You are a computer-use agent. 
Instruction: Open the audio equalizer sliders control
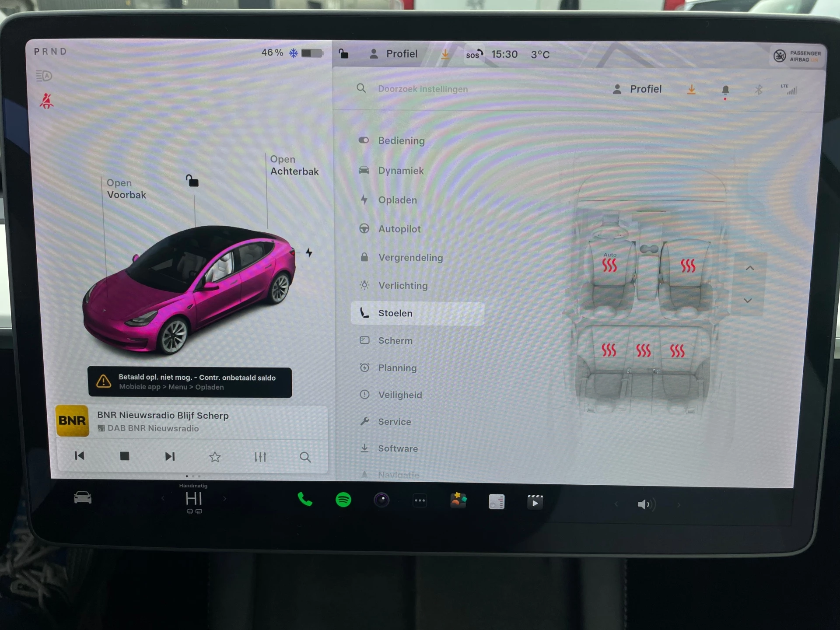pos(260,457)
